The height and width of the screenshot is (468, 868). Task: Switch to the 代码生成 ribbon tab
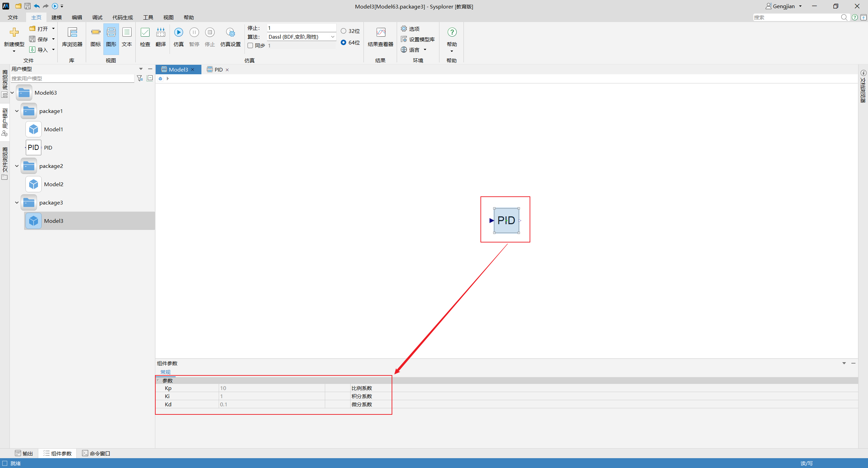[123, 17]
